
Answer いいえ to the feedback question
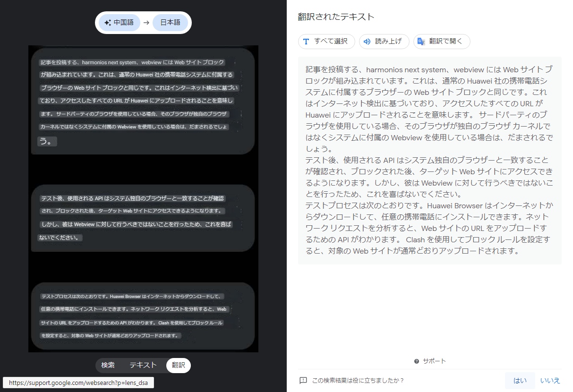click(550, 381)
